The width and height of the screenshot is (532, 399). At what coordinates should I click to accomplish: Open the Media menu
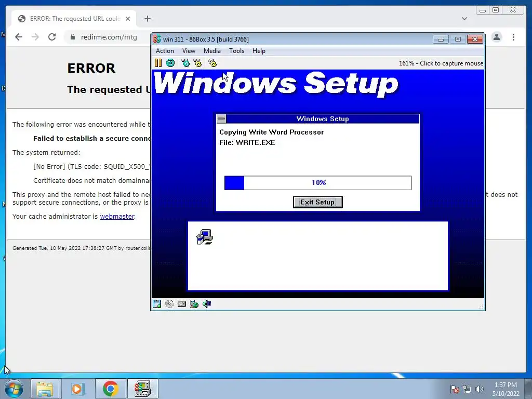pyautogui.click(x=212, y=51)
